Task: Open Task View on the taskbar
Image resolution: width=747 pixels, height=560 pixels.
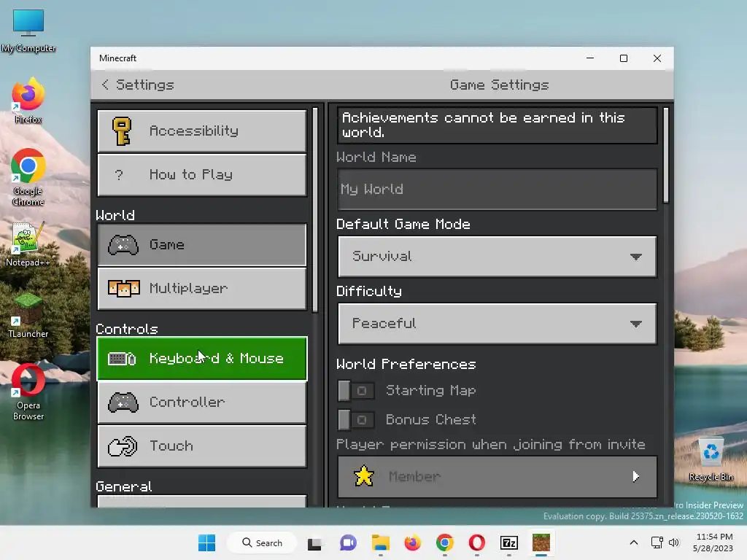Action: pyautogui.click(x=314, y=542)
